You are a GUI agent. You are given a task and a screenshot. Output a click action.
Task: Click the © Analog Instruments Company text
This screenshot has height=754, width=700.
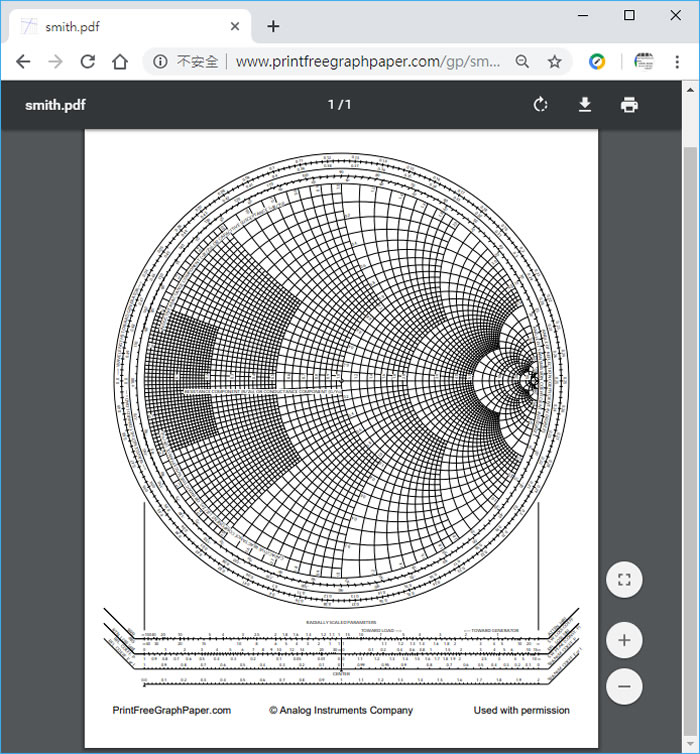341,710
